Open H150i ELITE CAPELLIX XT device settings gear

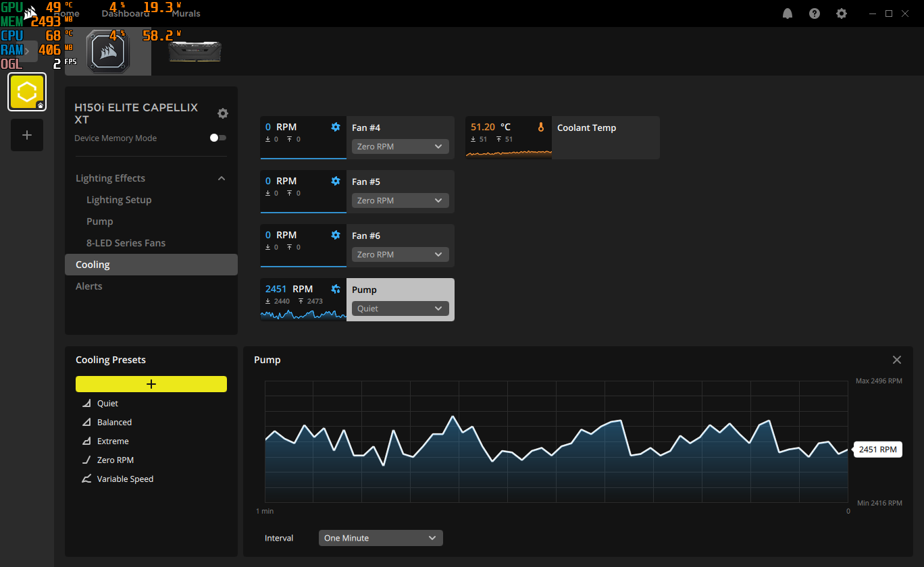[x=222, y=113]
